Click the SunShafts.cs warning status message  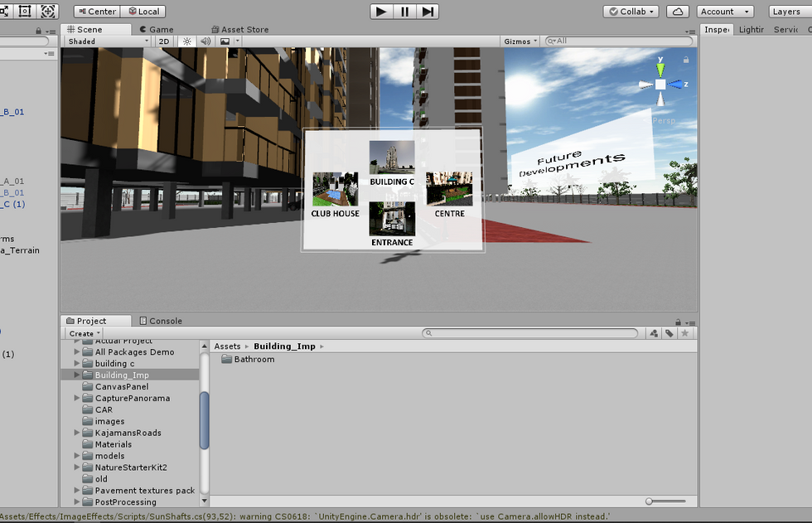coord(306,516)
